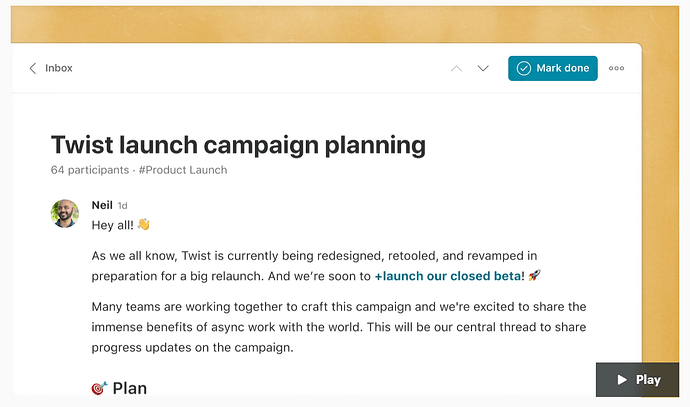Click the Mark done button label
Image resolution: width=690 pixels, height=407 pixels.
(563, 68)
